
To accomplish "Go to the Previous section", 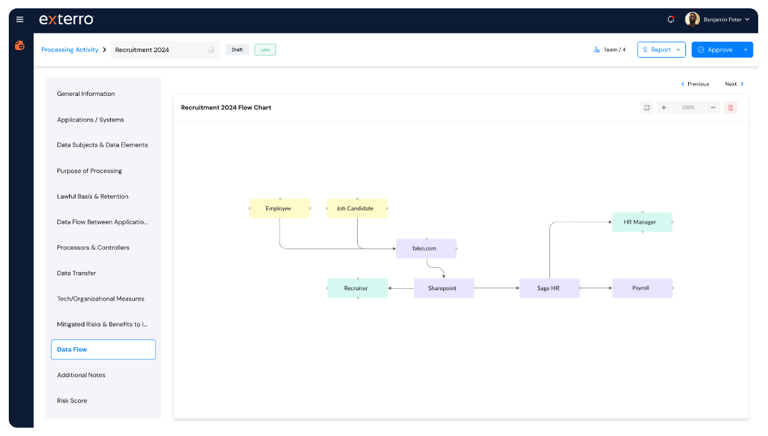I will [x=695, y=84].
